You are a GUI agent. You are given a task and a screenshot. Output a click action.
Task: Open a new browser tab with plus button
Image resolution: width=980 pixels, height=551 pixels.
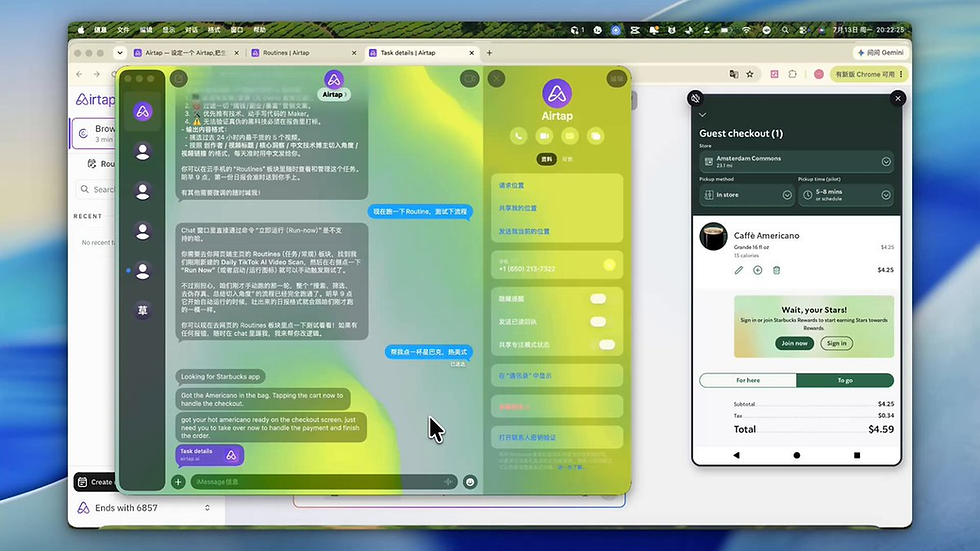pyautogui.click(x=489, y=53)
